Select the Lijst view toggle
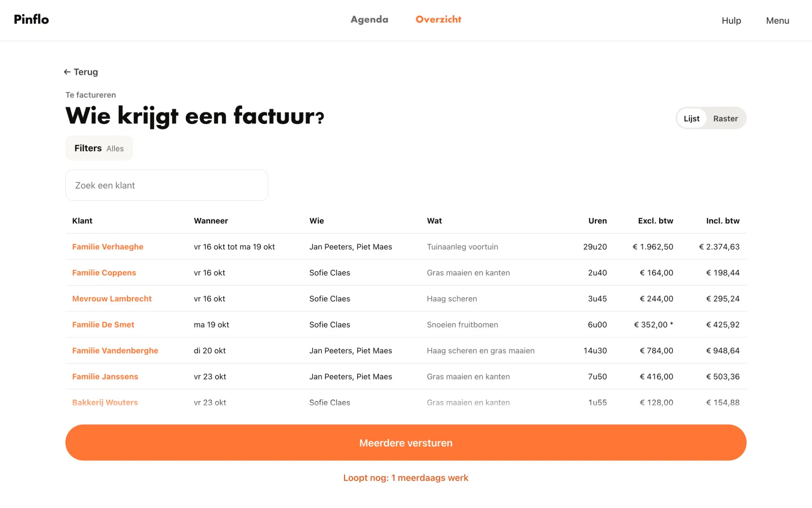 [691, 118]
